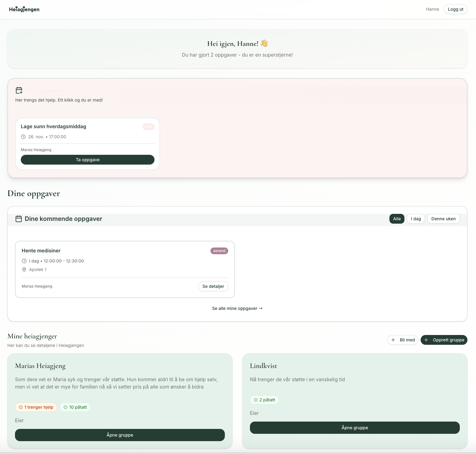Click 'Logg ut' in the header

456,9
